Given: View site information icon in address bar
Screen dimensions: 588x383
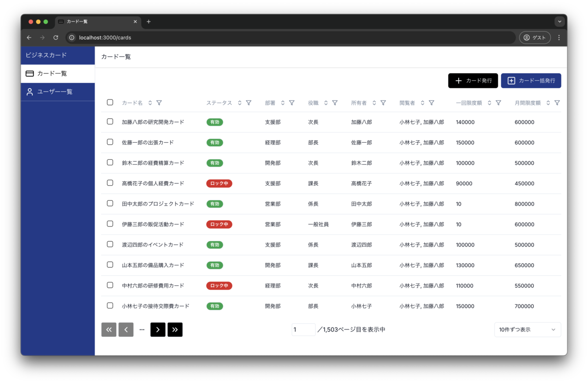Looking at the screenshot, I should coord(72,38).
